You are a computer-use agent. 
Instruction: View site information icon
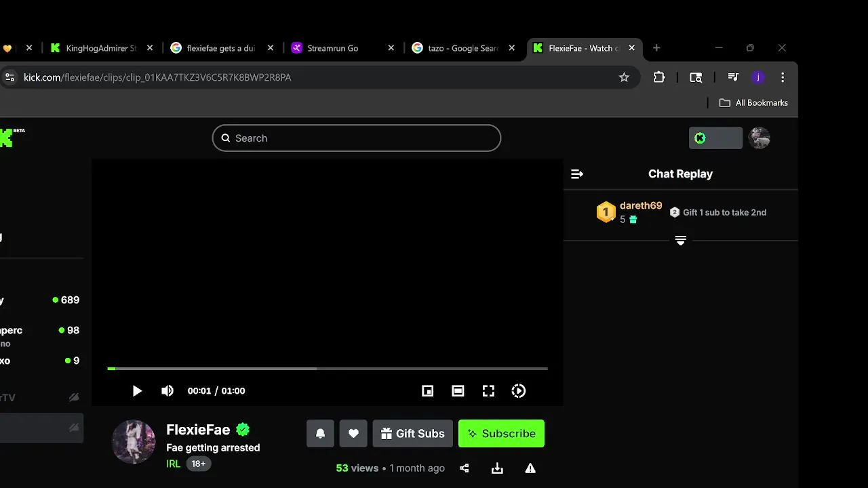point(9,77)
